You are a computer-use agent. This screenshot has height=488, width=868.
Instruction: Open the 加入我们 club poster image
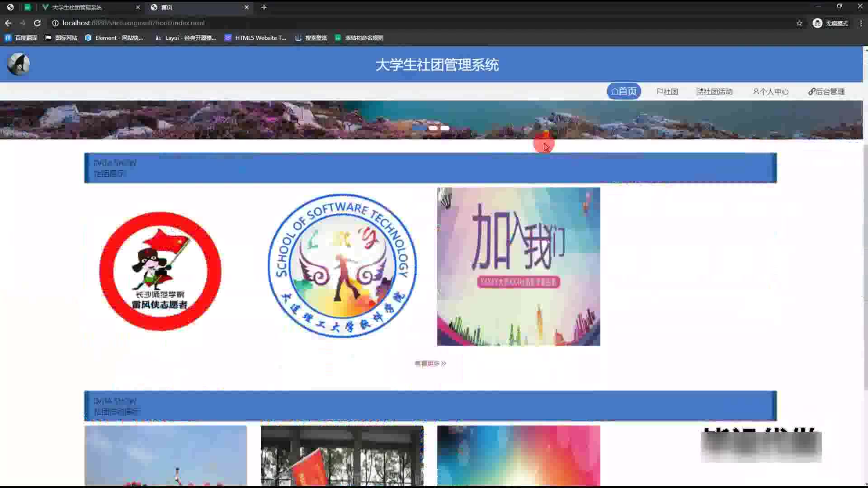point(519,267)
